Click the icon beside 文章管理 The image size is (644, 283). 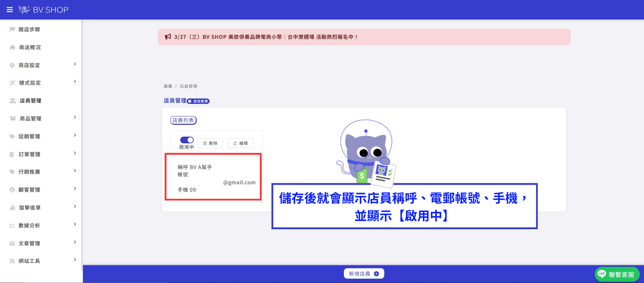12,243
